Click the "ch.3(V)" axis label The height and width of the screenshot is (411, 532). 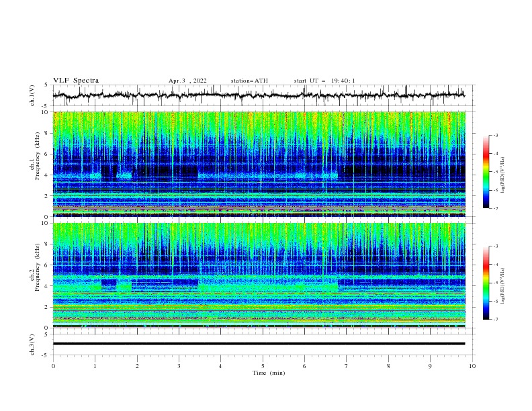coord(32,345)
